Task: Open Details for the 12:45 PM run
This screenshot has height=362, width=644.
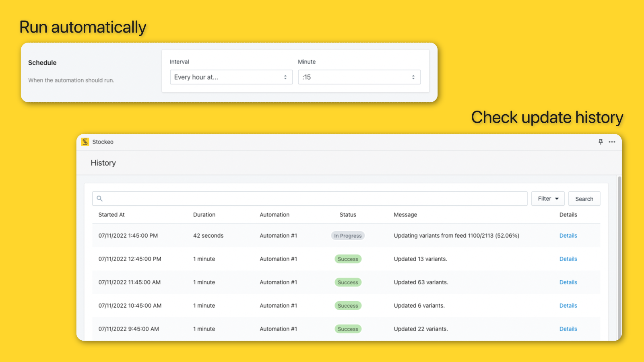Action: 568,259
